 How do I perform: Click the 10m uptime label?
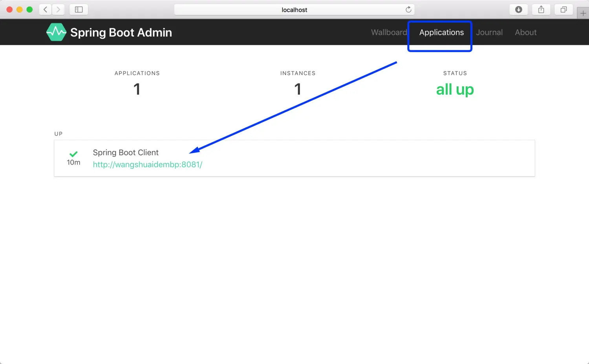pyautogui.click(x=73, y=163)
